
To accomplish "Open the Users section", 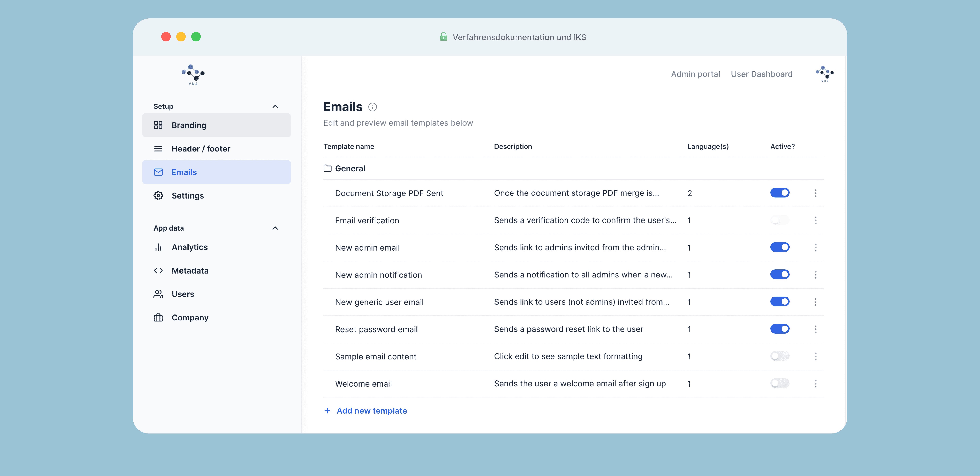I will coord(216,294).
